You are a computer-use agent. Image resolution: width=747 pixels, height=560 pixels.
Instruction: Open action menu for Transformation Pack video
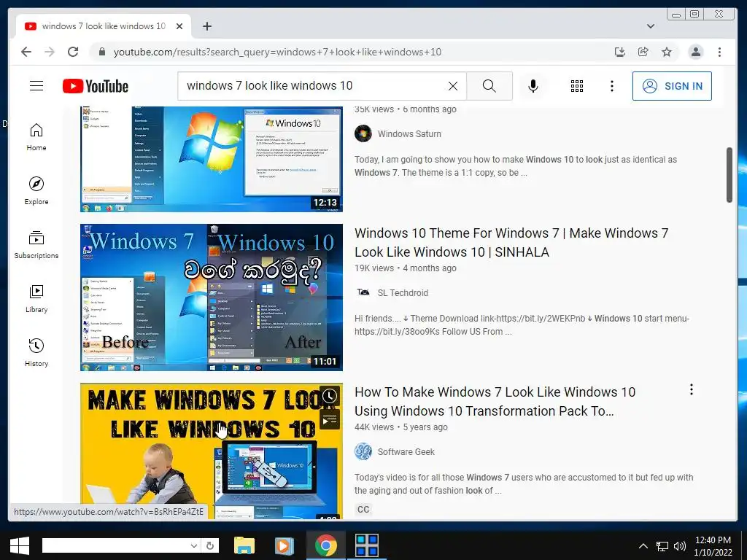pos(691,389)
